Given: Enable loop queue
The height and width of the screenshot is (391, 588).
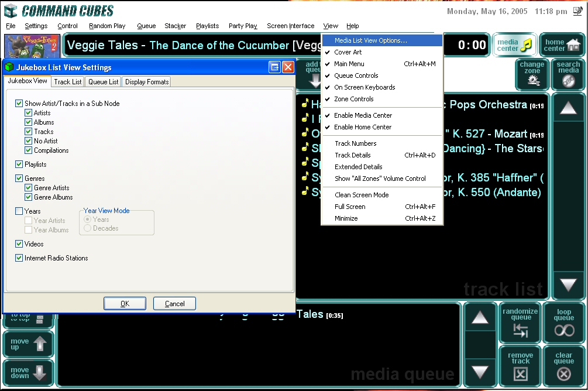Looking at the screenshot, I should 563,322.
